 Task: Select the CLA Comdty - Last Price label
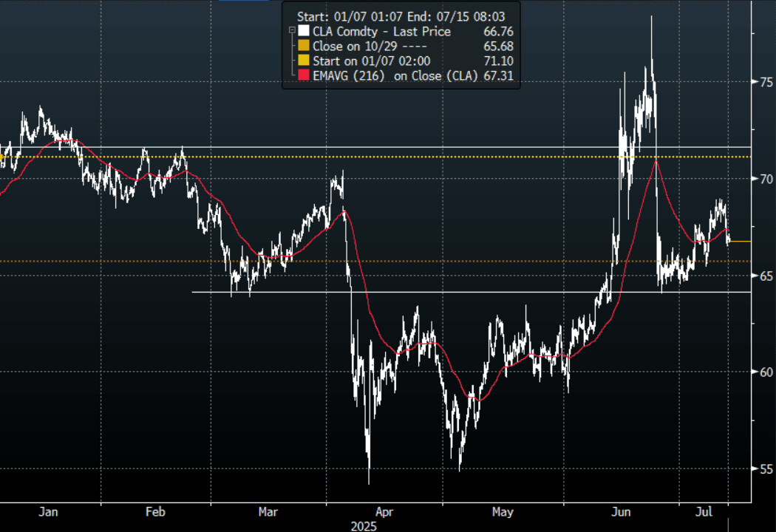point(381,32)
